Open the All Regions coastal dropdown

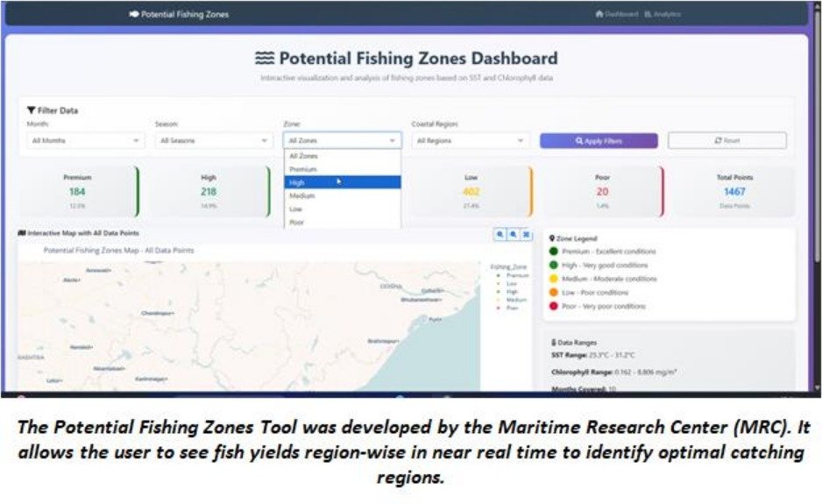(x=471, y=140)
